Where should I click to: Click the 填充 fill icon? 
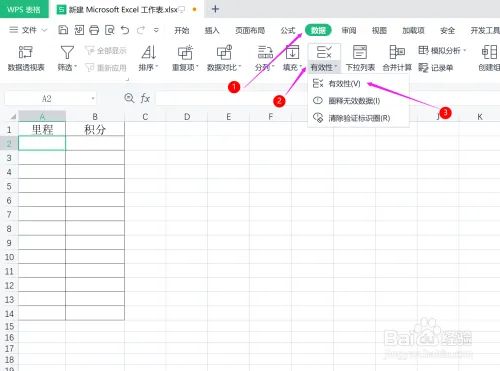[x=292, y=52]
